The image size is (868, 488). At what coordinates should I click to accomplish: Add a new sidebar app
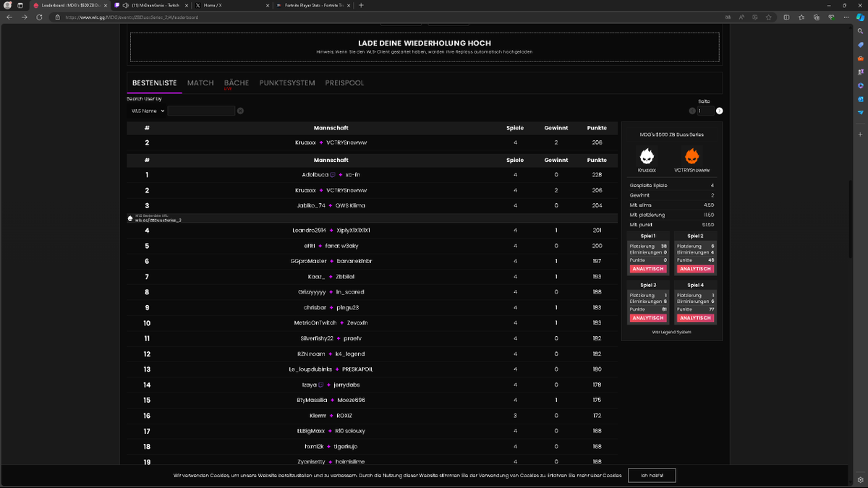click(860, 134)
